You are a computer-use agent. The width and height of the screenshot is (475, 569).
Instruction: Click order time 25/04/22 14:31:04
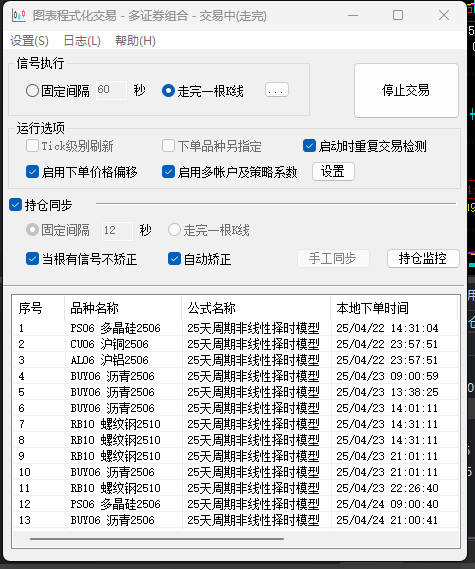coord(387,328)
